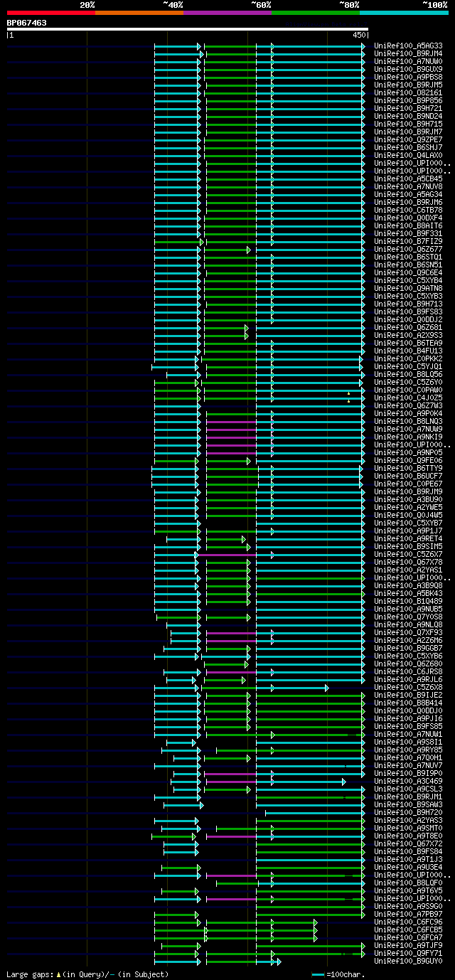Click the purple ~60% legend color bar

click(x=227, y=12)
